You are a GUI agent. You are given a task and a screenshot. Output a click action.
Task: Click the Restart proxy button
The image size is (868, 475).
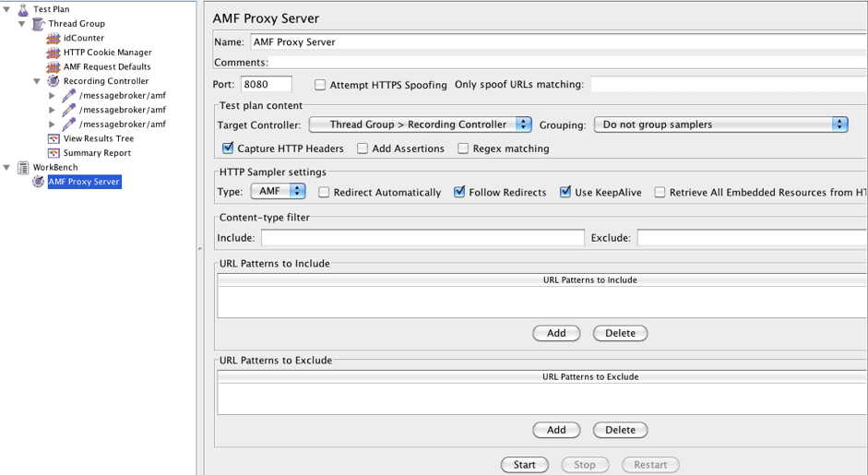pos(650,465)
